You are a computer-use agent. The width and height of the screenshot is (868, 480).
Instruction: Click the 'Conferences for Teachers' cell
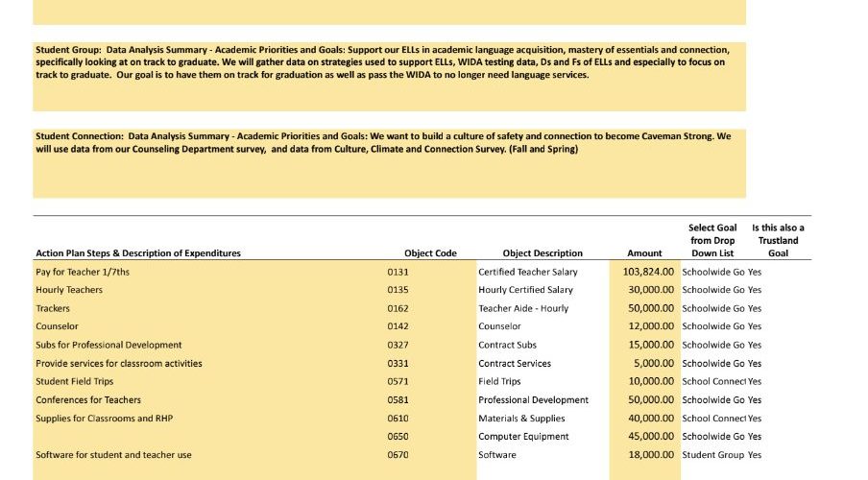(x=88, y=399)
